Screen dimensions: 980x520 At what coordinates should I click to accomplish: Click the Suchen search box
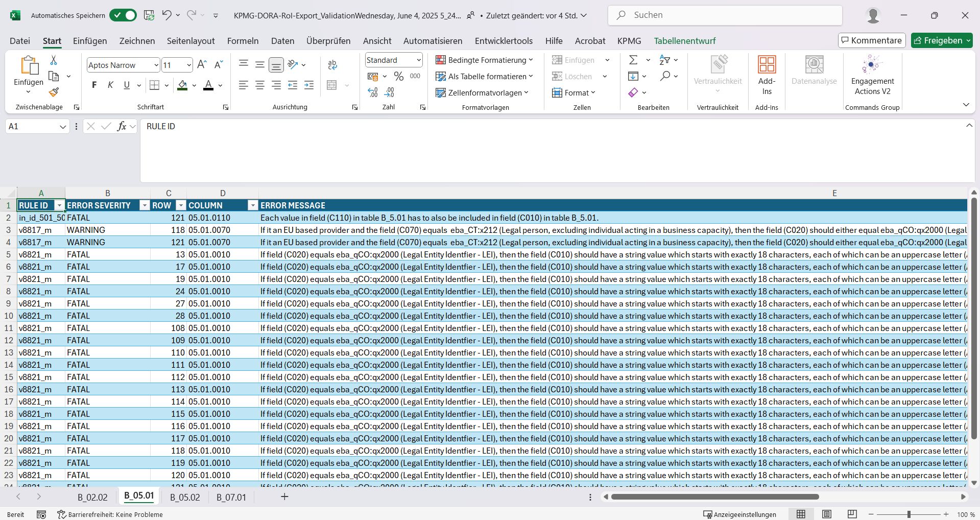(x=725, y=15)
